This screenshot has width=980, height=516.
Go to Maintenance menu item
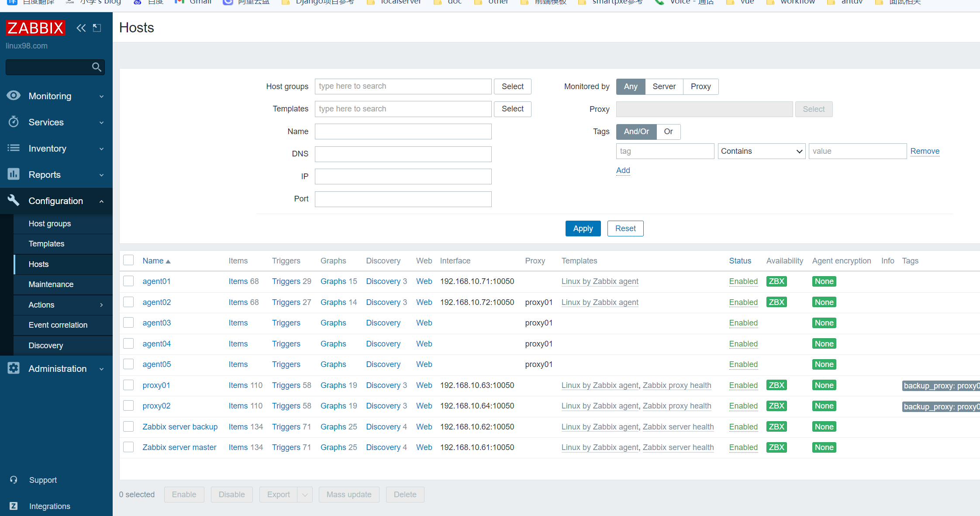tap(51, 284)
